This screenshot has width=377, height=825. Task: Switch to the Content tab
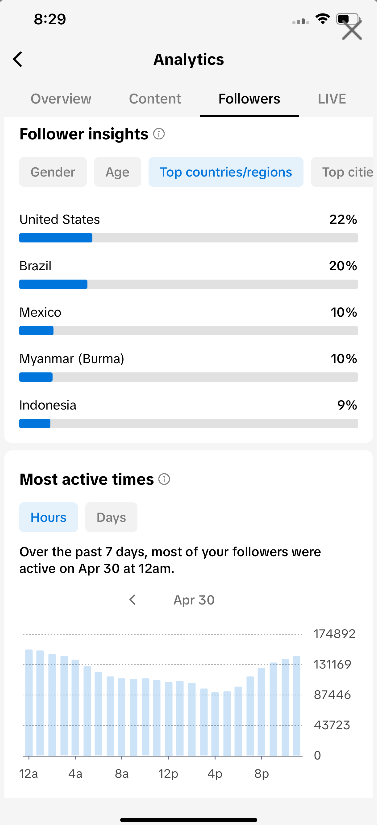tap(155, 99)
